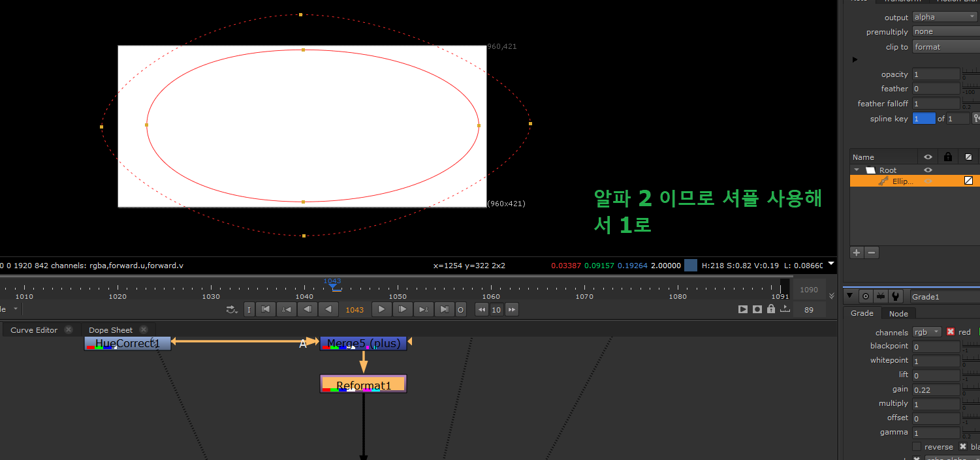
Task: Adjust the feather slider
Action: [x=971, y=88]
